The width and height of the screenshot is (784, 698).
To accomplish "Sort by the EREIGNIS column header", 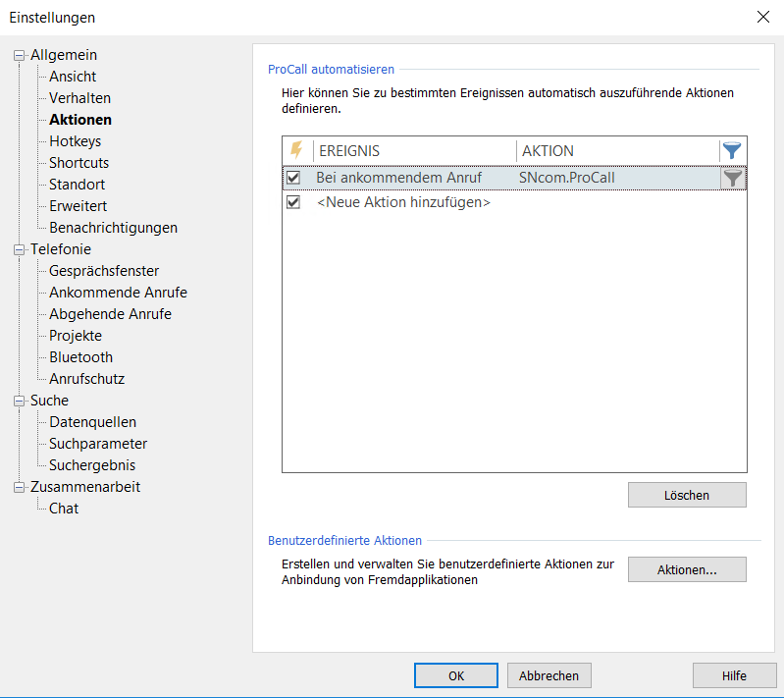I will [414, 150].
